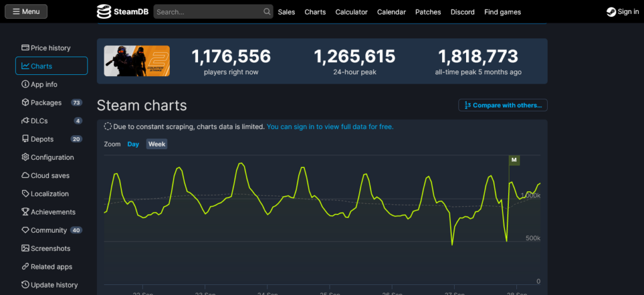
Task: Set chart zoom to Week
Action: [x=157, y=144]
